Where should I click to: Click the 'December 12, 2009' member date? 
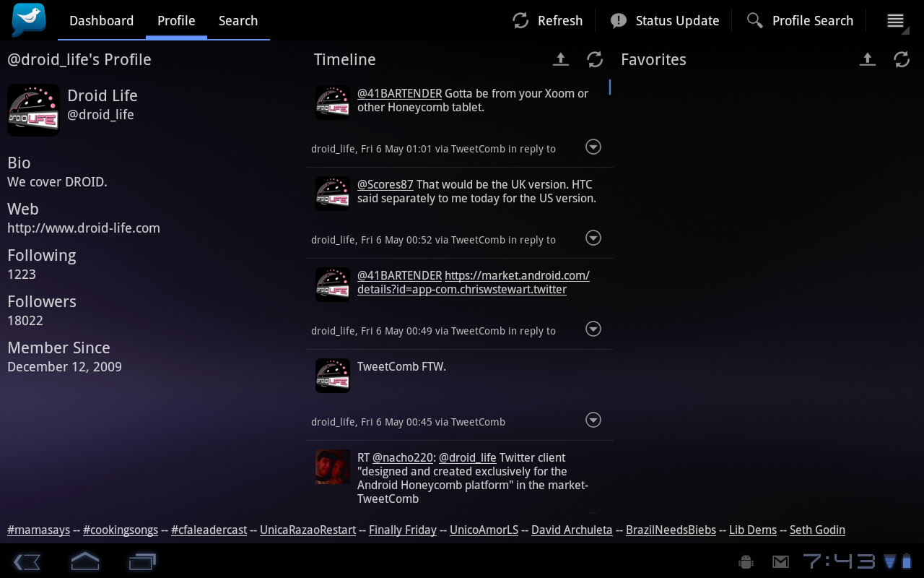[64, 367]
